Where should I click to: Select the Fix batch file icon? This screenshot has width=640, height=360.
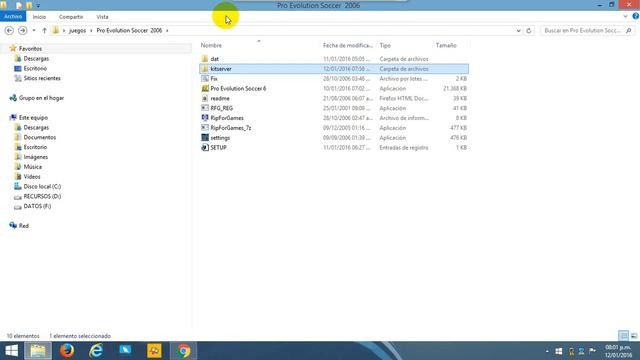[205, 78]
